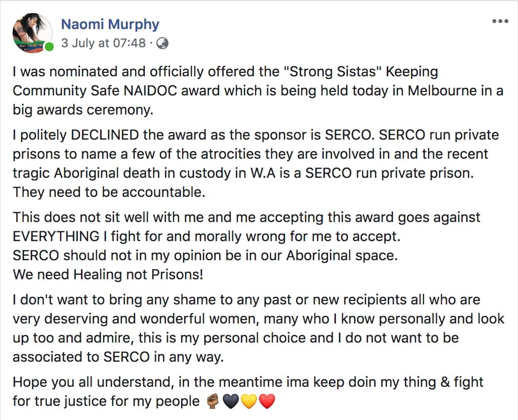Click Naomi Murphy's profile picture
518x420 pixels.
click(x=32, y=31)
